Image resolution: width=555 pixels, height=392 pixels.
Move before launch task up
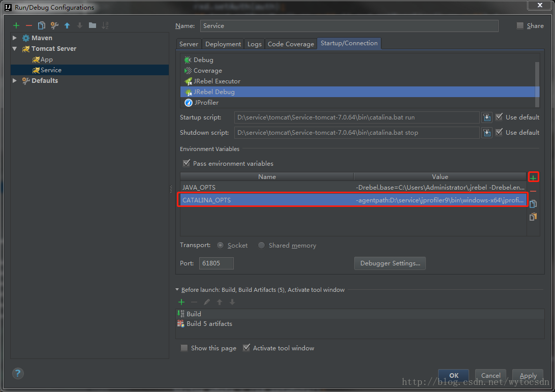220,302
